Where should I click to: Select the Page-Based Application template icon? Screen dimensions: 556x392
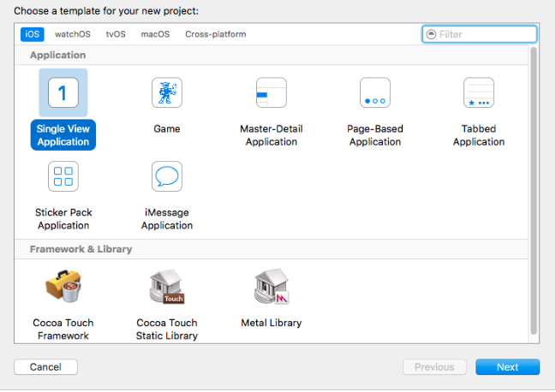pyautogui.click(x=375, y=92)
